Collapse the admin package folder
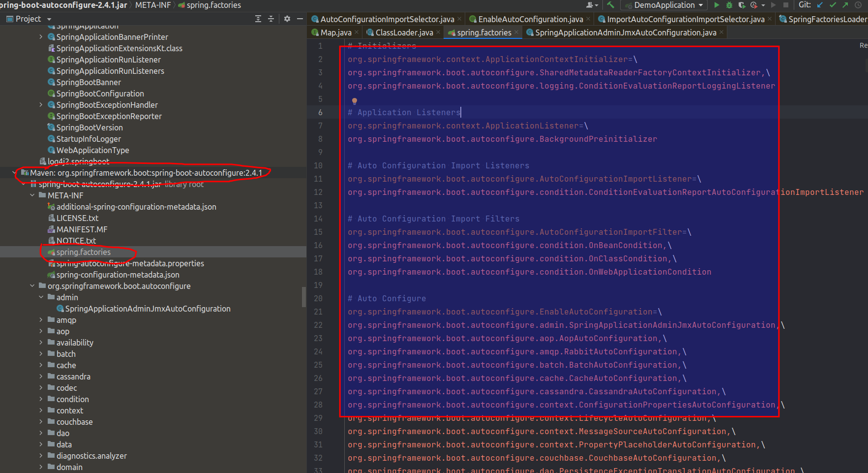 [41, 297]
